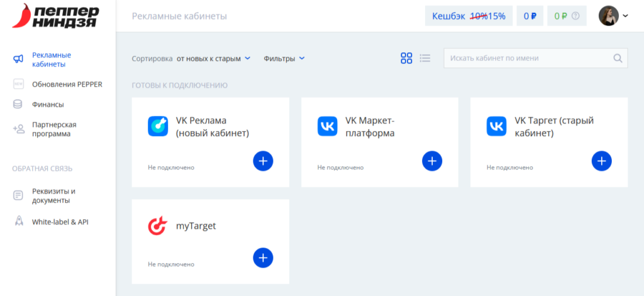
Task: Click the Кешбэк 15% button
Action: tap(469, 16)
